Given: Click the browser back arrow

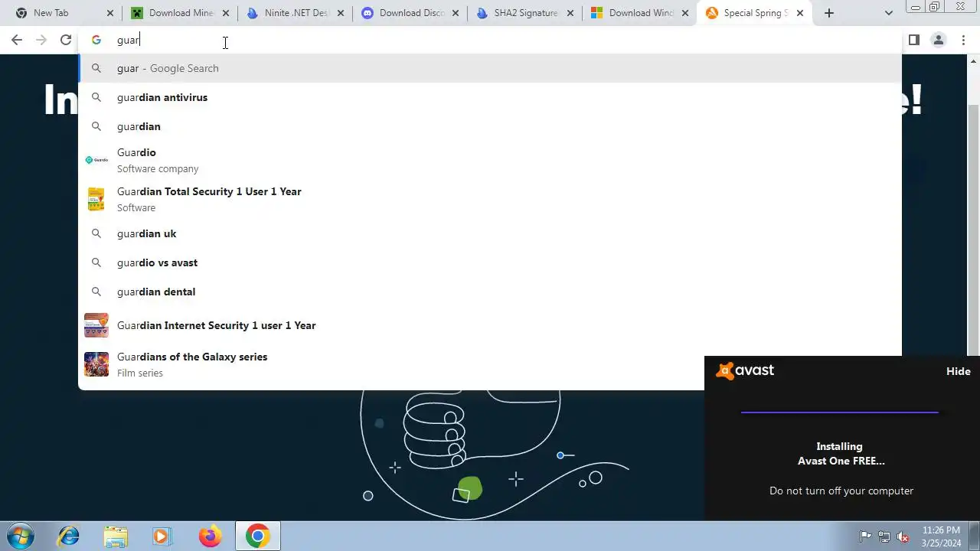Looking at the screenshot, I should tap(17, 40).
